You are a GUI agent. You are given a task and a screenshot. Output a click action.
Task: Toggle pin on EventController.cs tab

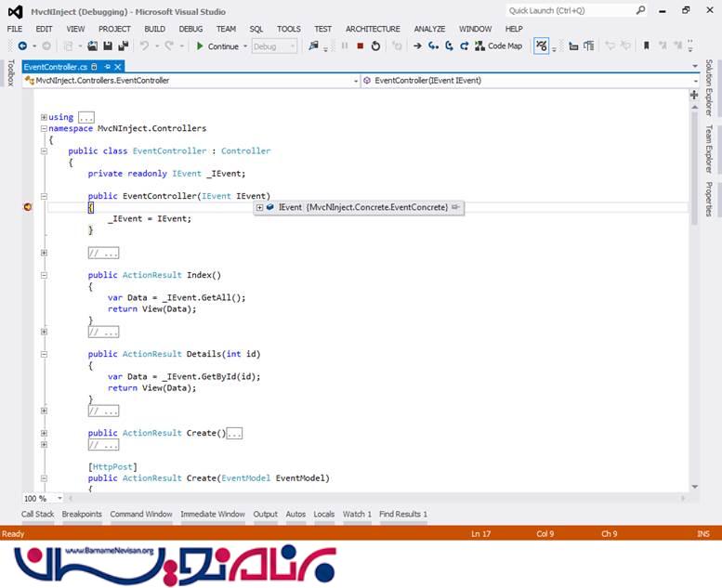coord(108,67)
